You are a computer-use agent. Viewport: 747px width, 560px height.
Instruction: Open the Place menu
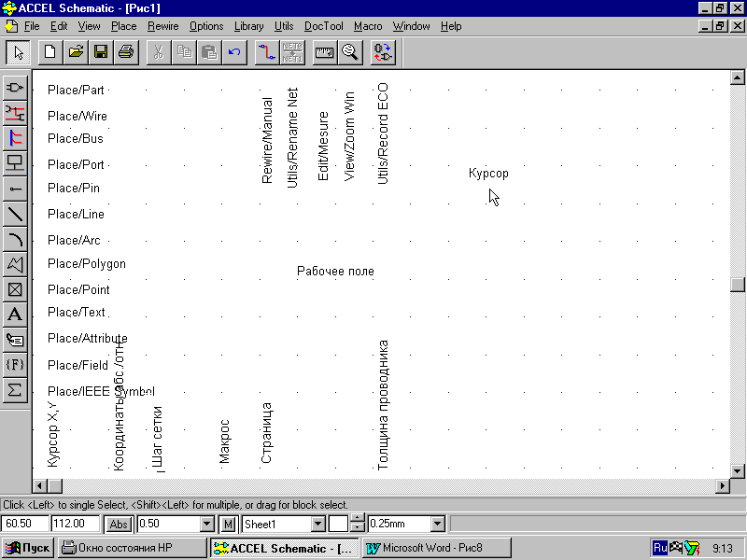124,26
